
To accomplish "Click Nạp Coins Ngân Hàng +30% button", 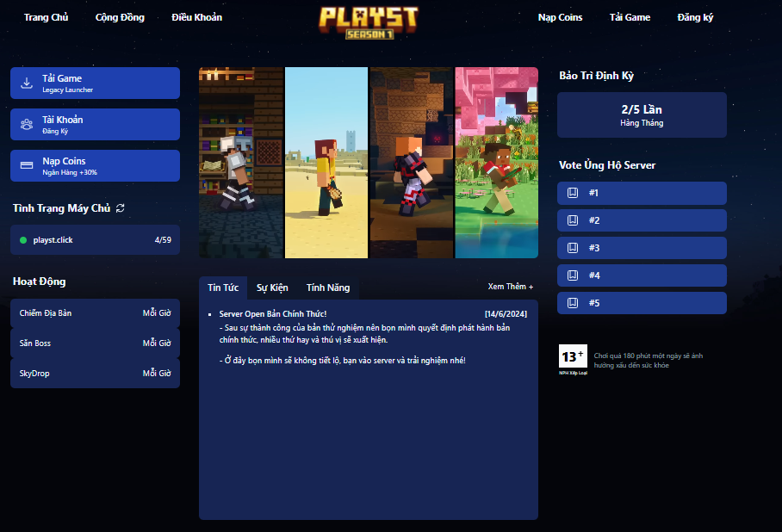I will click(x=96, y=165).
